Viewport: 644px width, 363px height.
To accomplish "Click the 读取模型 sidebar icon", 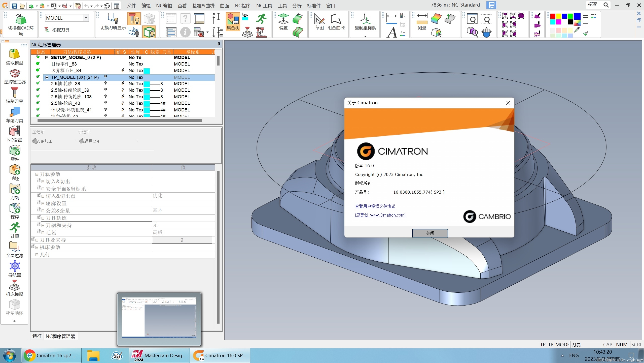I will click(x=15, y=57).
